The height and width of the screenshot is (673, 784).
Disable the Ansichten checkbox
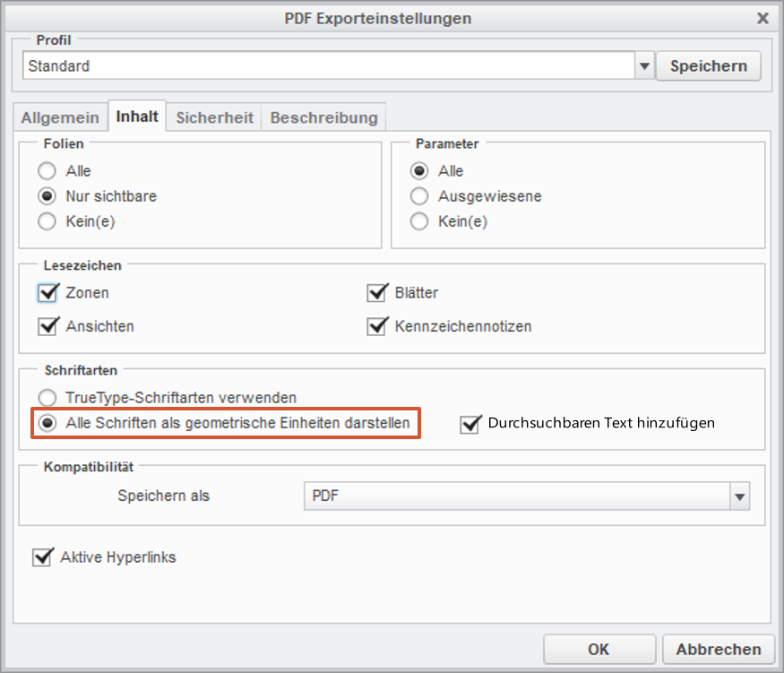(x=48, y=326)
